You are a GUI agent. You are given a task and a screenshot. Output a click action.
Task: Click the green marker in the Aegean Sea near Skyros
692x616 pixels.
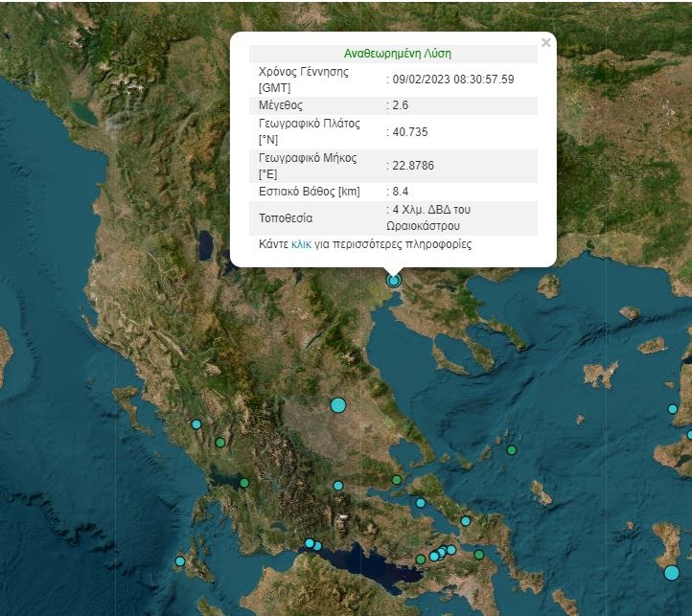click(x=512, y=450)
